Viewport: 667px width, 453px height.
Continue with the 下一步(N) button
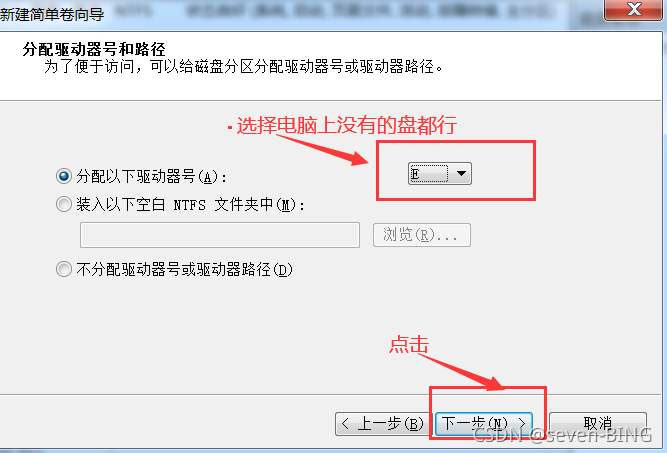pos(484,423)
